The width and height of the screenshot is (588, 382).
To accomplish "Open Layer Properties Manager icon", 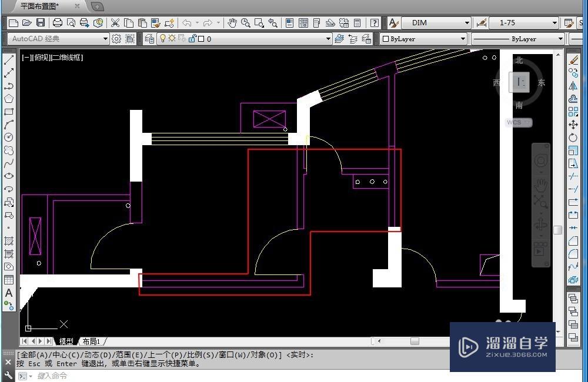I will (x=149, y=39).
